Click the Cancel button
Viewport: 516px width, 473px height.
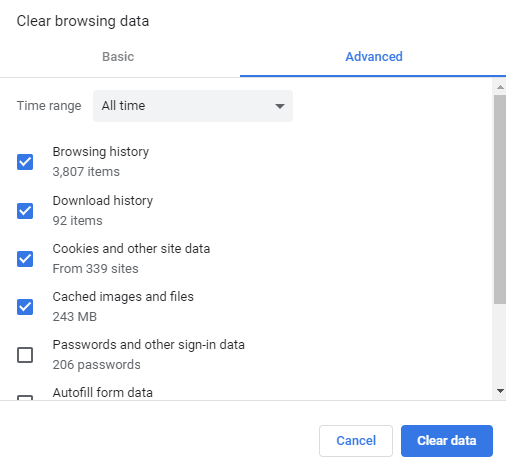tap(356, 441)
